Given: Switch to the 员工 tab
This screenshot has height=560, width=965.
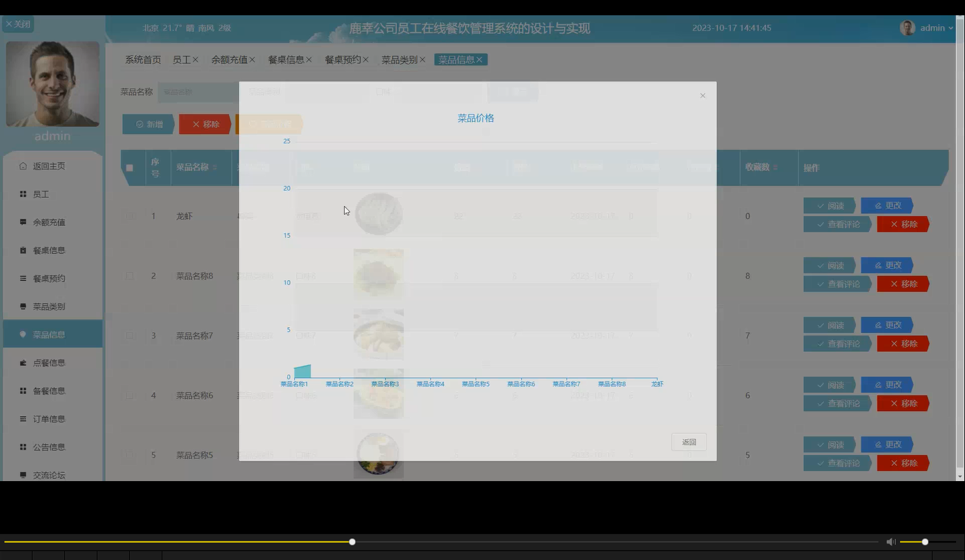Looking at the screenshot, I should click(x=181, y=60).
